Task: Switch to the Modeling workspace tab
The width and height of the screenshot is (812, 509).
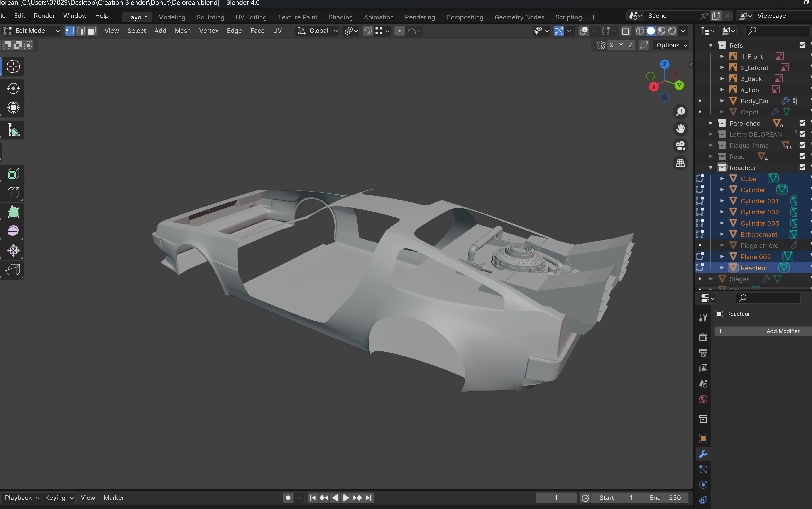Action: [x=172, y=17]
